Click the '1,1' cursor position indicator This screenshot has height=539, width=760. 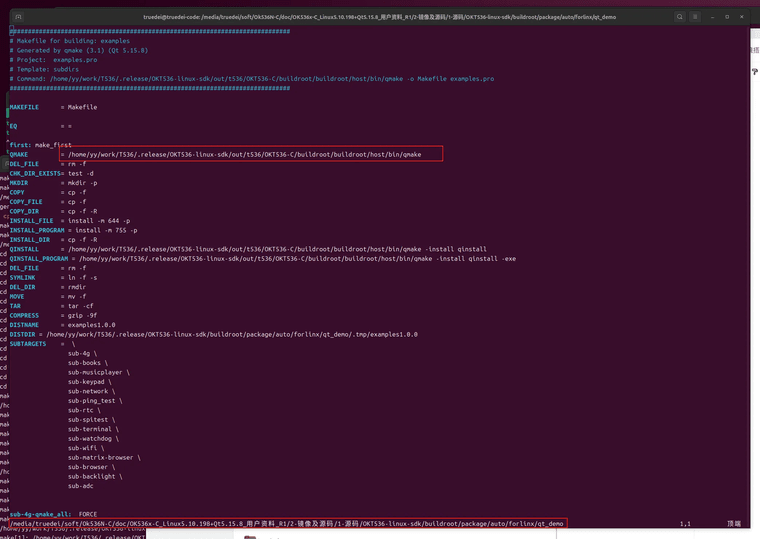tap(685, 524)
